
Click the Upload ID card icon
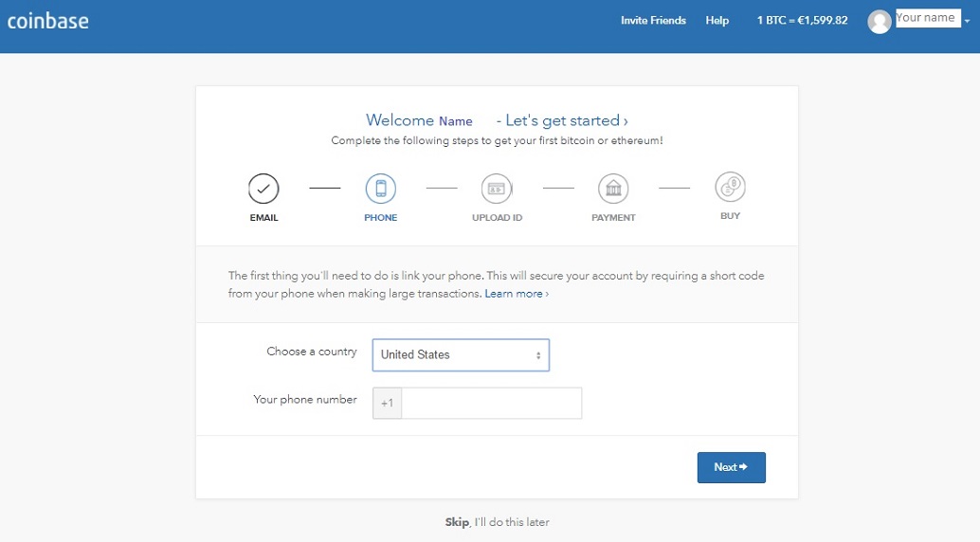pyautogui.click(x=497, y=189)
